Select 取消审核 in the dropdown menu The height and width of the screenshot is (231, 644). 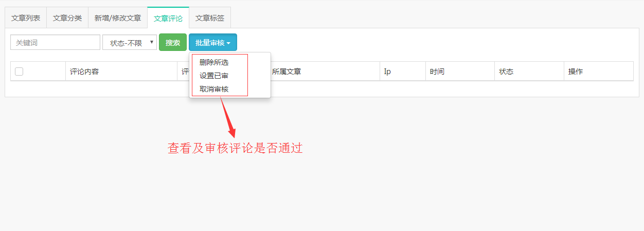click(214, 89)
